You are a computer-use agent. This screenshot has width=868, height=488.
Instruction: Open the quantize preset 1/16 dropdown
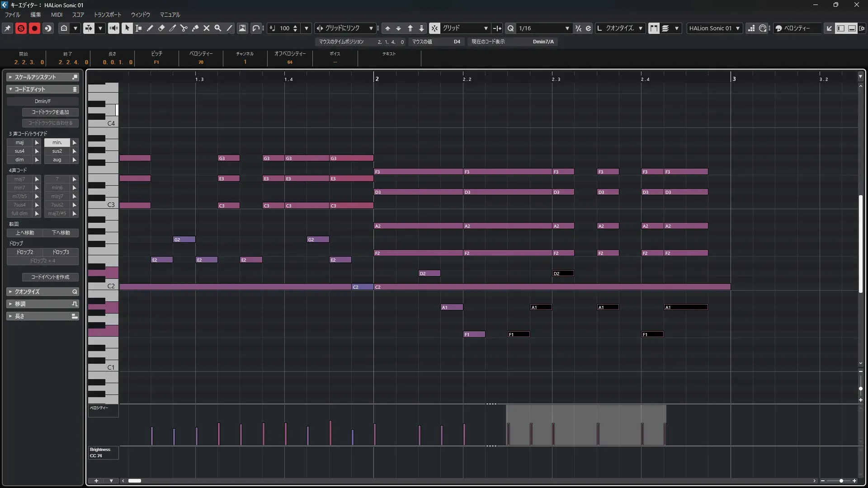click(x=567, y=28)
